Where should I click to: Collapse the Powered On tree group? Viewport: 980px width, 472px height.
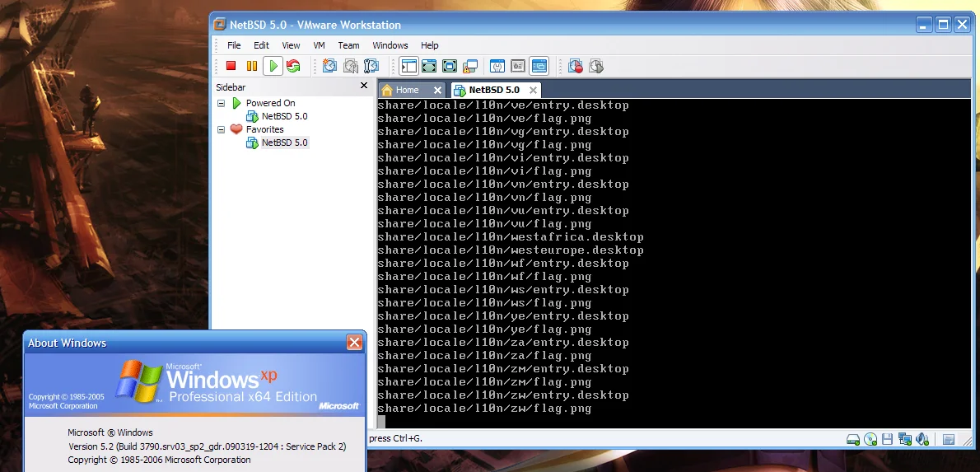click(222, 103)
